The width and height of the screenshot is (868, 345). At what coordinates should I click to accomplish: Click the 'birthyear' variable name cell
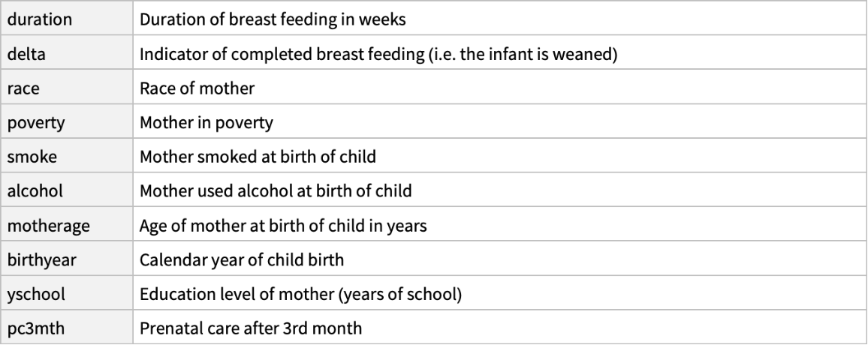44,259
